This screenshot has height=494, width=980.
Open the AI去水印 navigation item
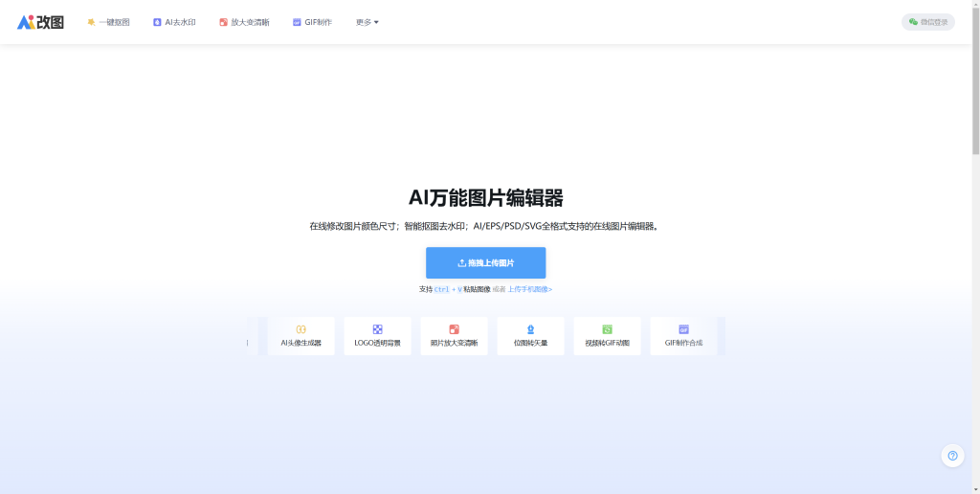click(174, 22)
